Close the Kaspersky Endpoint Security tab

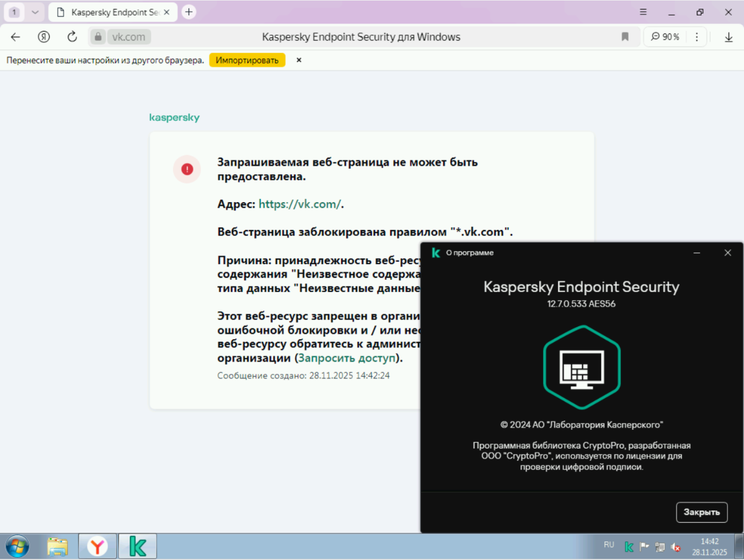[167, 12]
